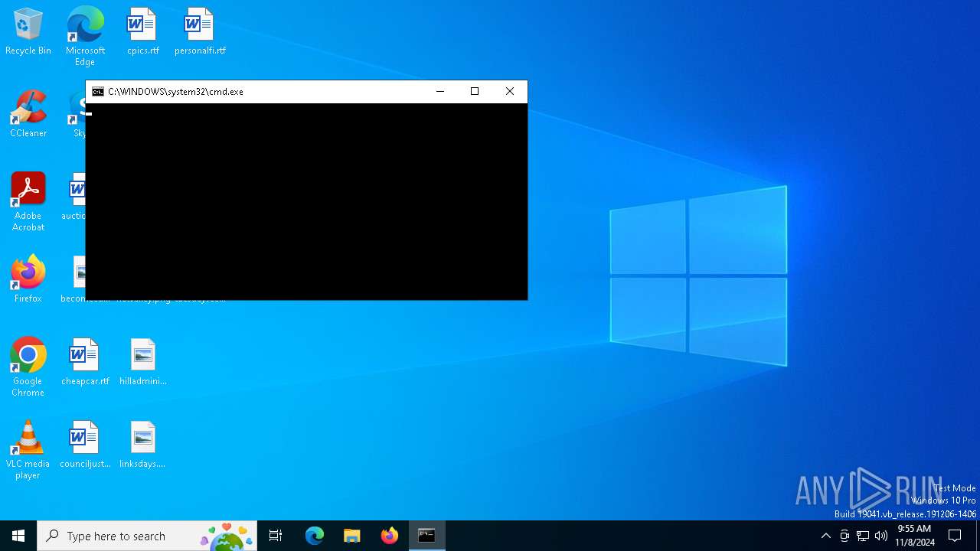The width and height of the screenshot is (980, 551).
Task: Minimize the cmd.exe window
Action: [x=440, y=91]
